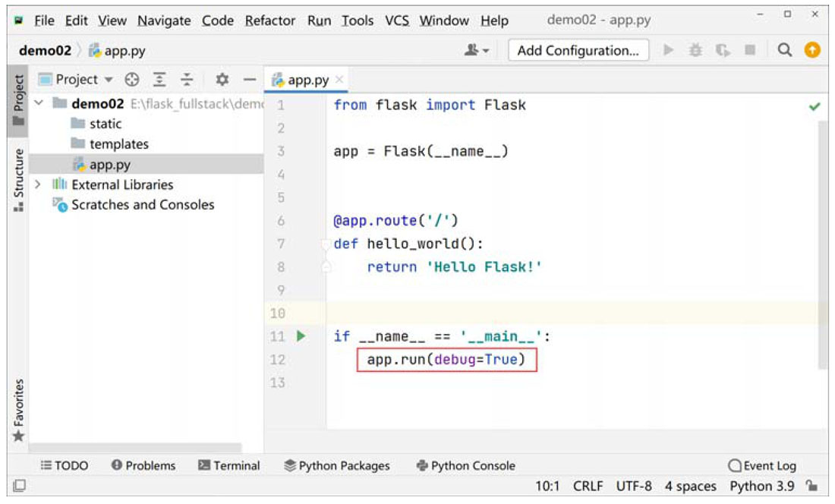Expand the External Libraries node
The width and height of the screenshot is (835, 504).
point(39,184)
